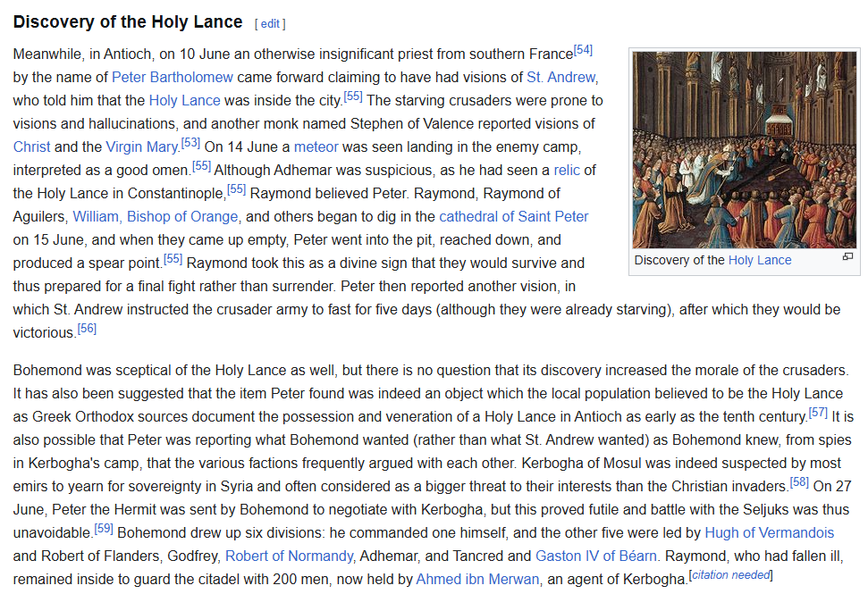Click the citation needed superscript
This screenshot has height=594, width=868.
click(730, 575)
